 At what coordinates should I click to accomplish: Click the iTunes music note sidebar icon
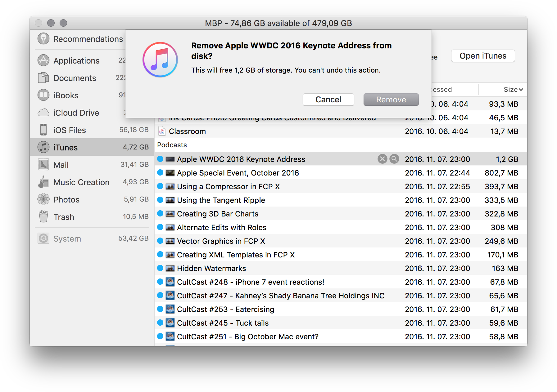(x=43, y=147)
